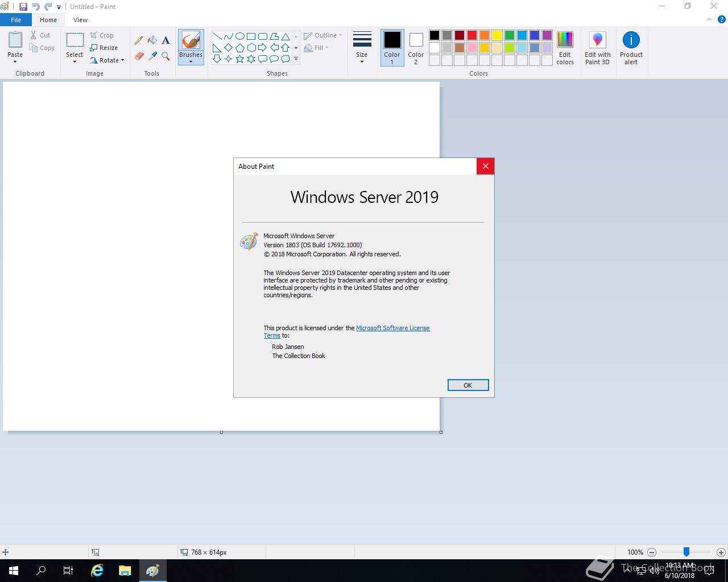Screen dimensions: 728x582
Task: Choose the Rounded rectangle shape
Action: [x=263, y=36]
